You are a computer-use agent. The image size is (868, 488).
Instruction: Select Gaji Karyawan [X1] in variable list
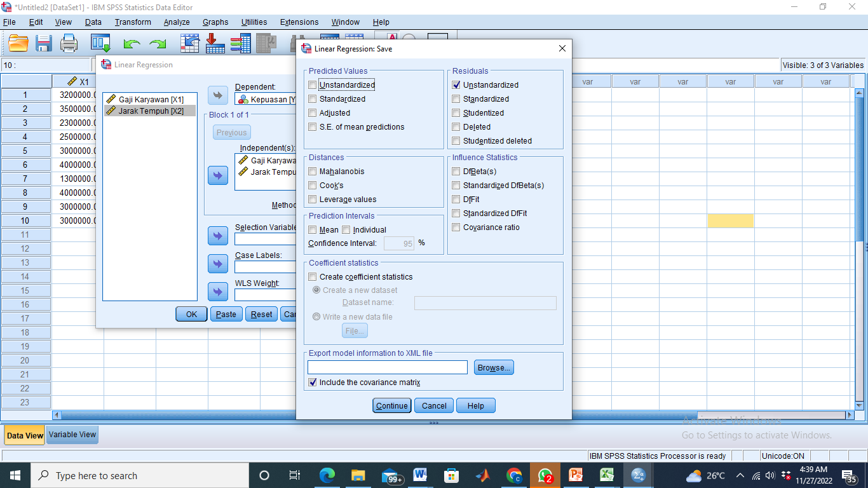coord(151,100)
